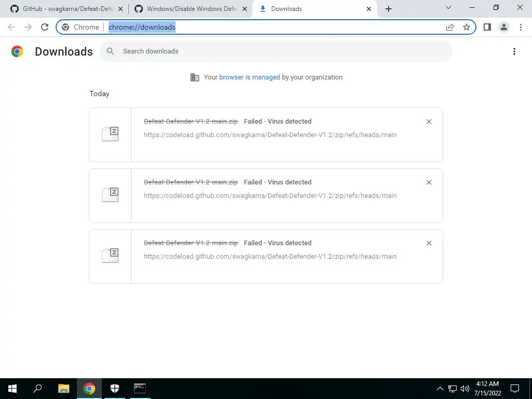The image size is (532, 399).
Task: Remove the third Defeat-Defender download entry
Action: [x=429, y=243]
